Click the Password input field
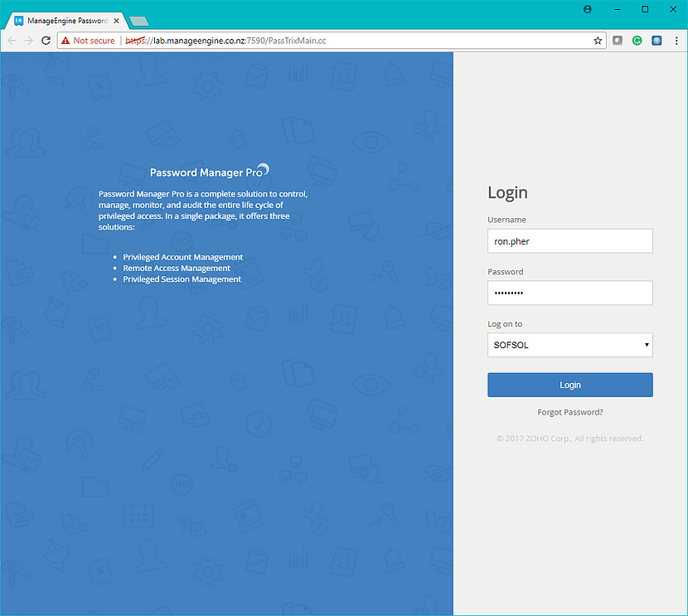 click(x=570, y=293)
